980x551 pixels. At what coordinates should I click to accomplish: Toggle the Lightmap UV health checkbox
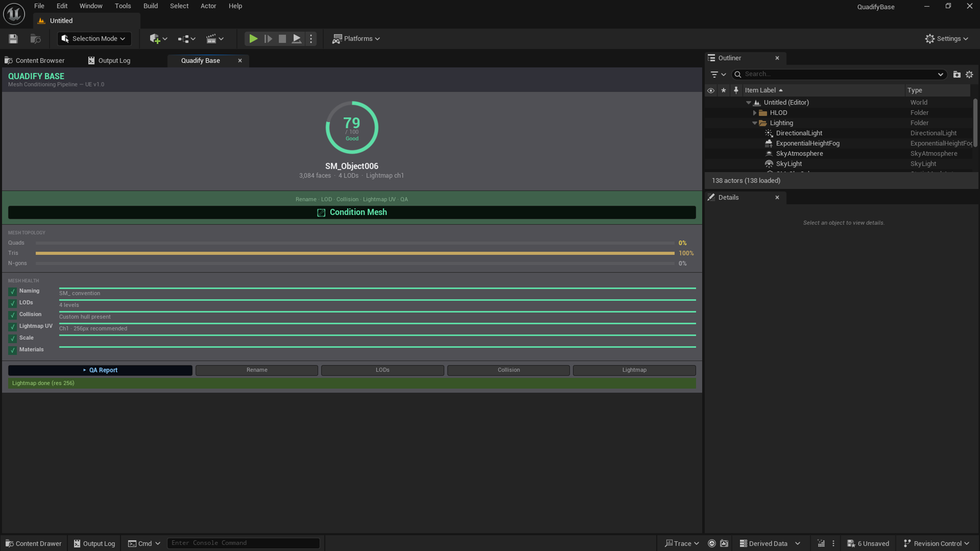pyautogui.click(x=12, y=327)
